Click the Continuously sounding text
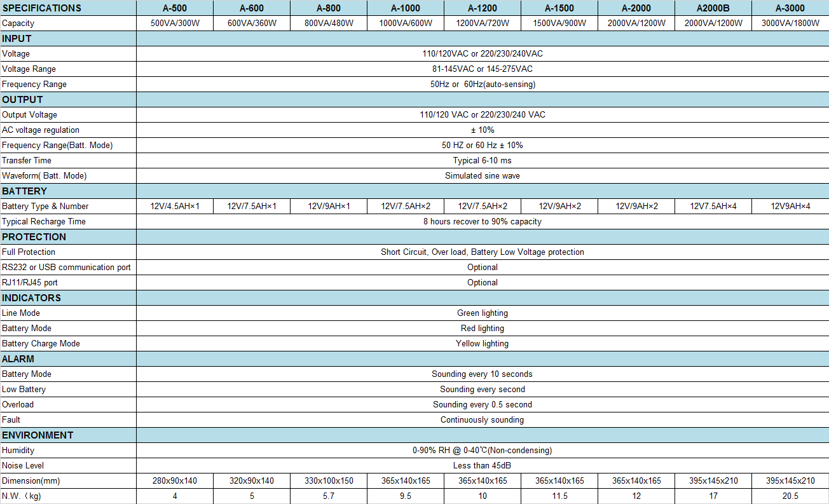 click(x=483, y=420)
